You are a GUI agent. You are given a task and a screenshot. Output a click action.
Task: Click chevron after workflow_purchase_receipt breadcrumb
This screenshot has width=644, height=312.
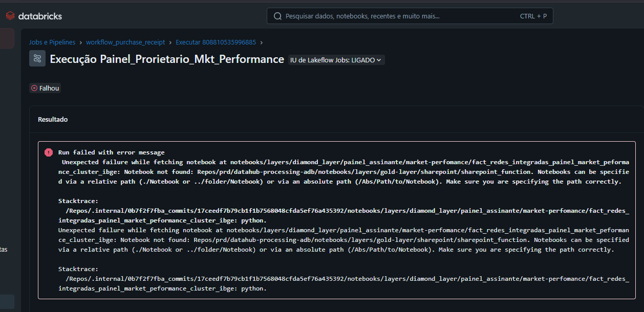click(x=170, y=42)
